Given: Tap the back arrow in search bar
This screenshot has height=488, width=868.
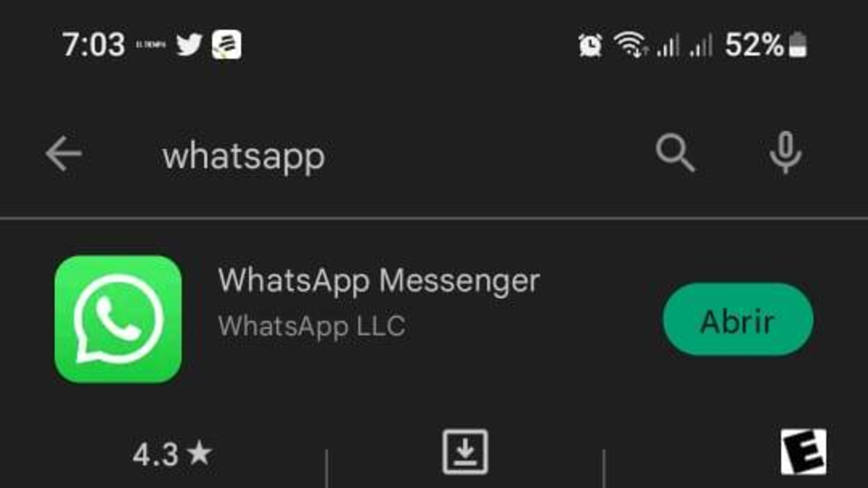Looking at the screenshot, I should tap(64, 155).
